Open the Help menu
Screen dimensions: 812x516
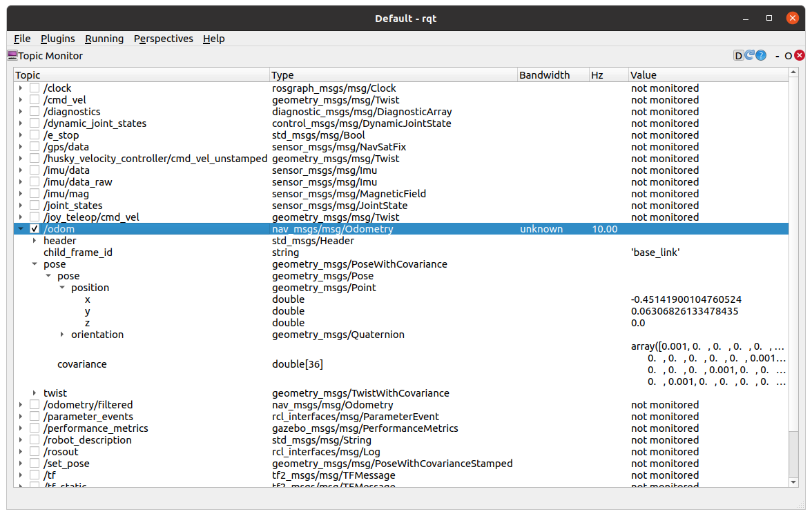(213, 39)
